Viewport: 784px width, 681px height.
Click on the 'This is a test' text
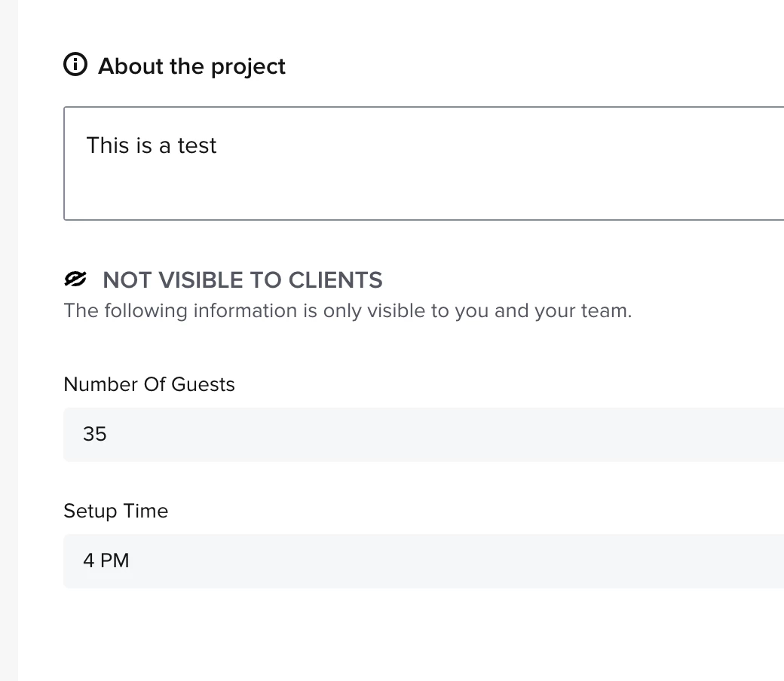(x=152, y=145)
